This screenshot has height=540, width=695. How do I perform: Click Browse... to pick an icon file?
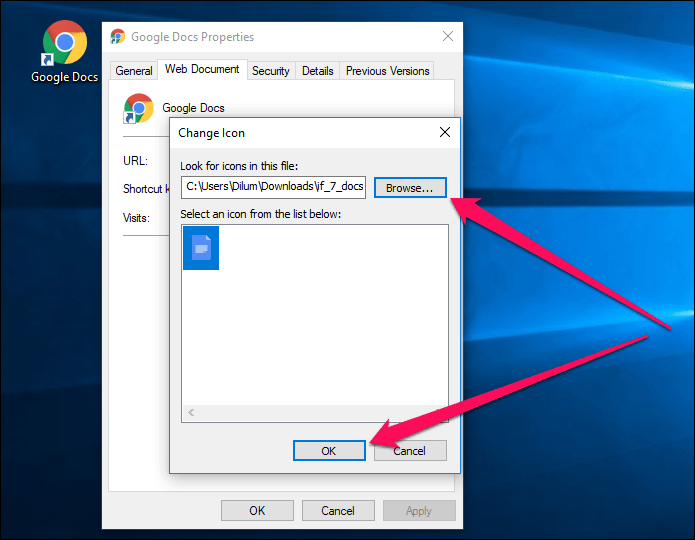[x=410, y=188]
